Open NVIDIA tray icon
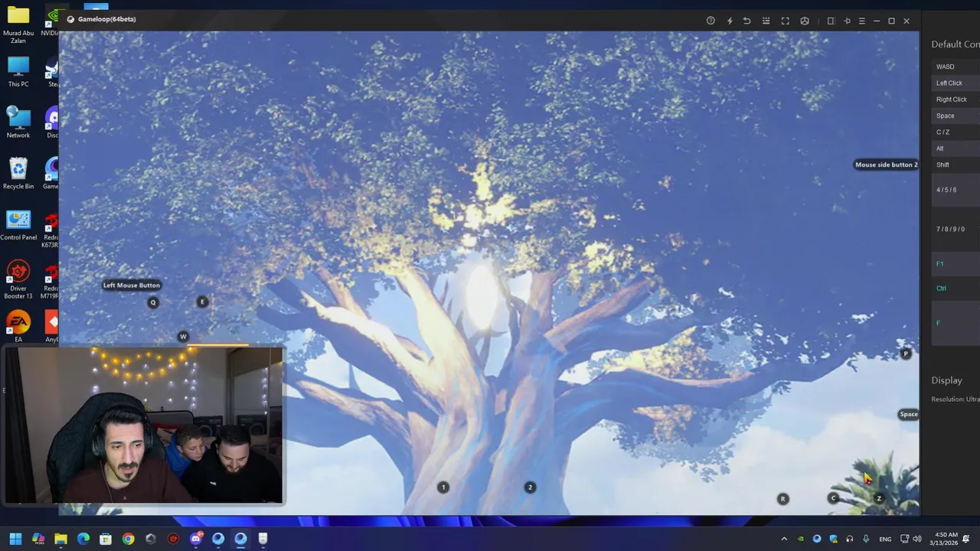This screenshot has width=980, height=551. pyautogui.click(x=801, y=539)
